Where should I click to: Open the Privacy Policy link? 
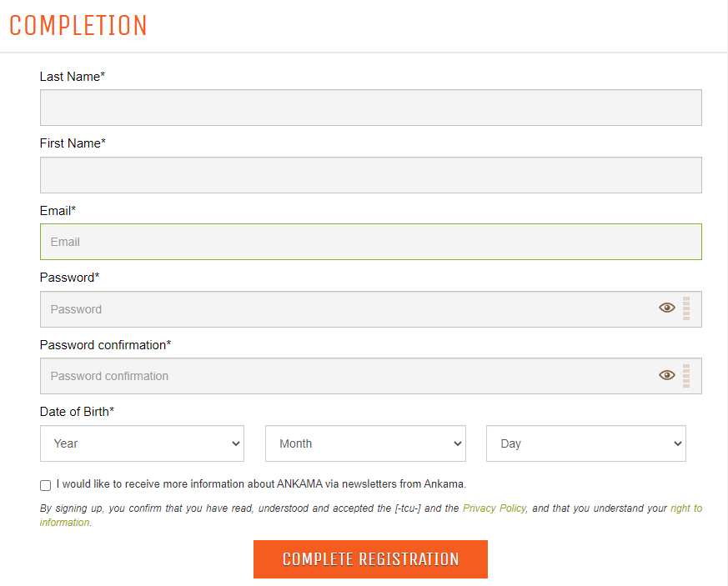(x=494, y=508)
